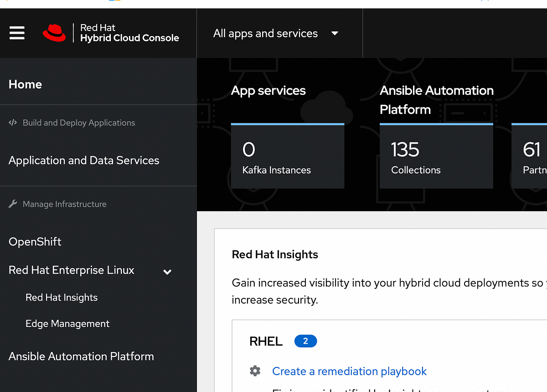
Task: Click the Build and Deploy Applications label
Action: click(79, 122)
